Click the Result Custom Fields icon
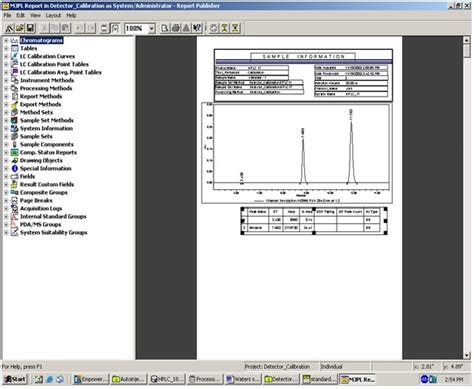Viewport: 474px width, 389px height. click(14, 184)
